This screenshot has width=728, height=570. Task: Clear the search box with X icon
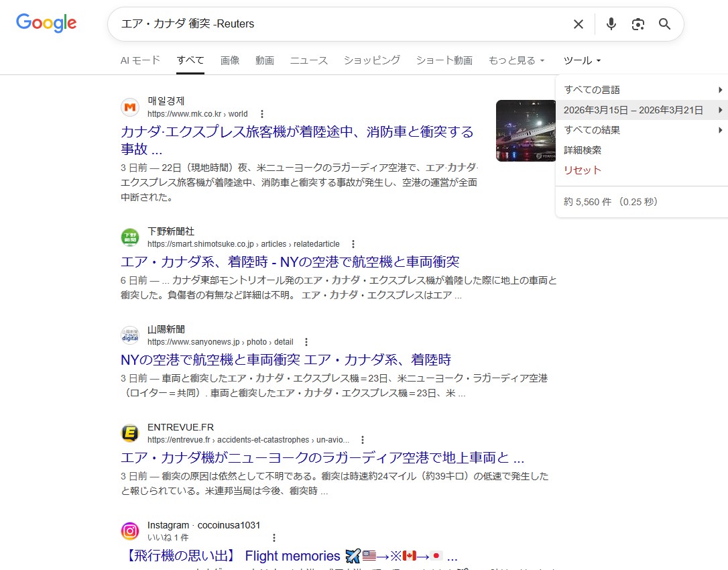578,24
